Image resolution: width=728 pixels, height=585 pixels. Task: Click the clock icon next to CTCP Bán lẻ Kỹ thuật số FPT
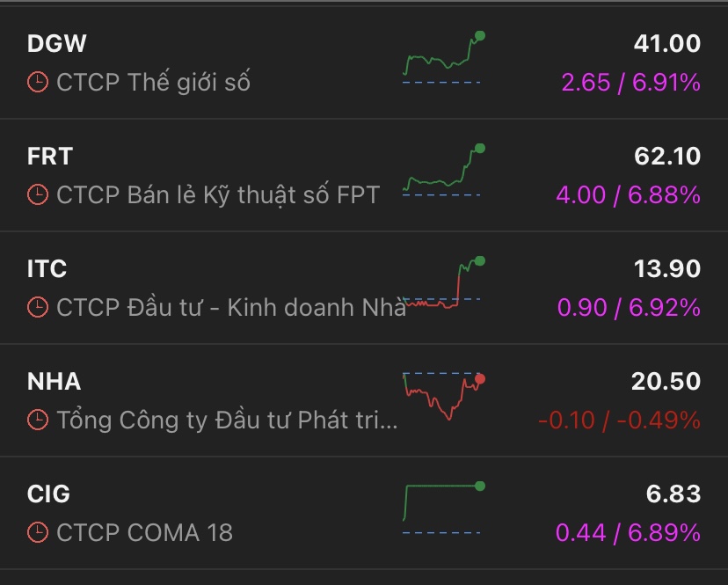pyautogui.click(x=38, y=194)
